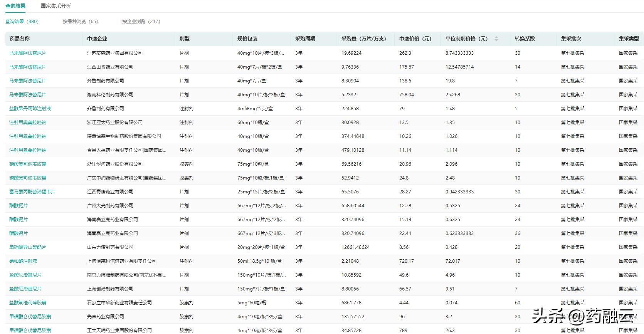644x334 pixels.
Task: Click the 中选价格（元） column header
Action: coord(415,39)
